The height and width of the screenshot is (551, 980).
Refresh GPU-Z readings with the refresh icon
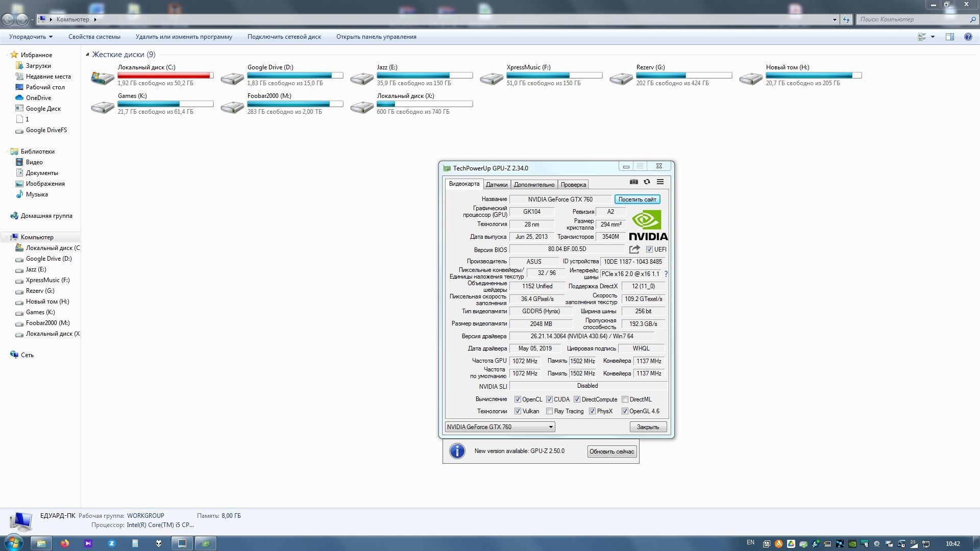point(647,182)
